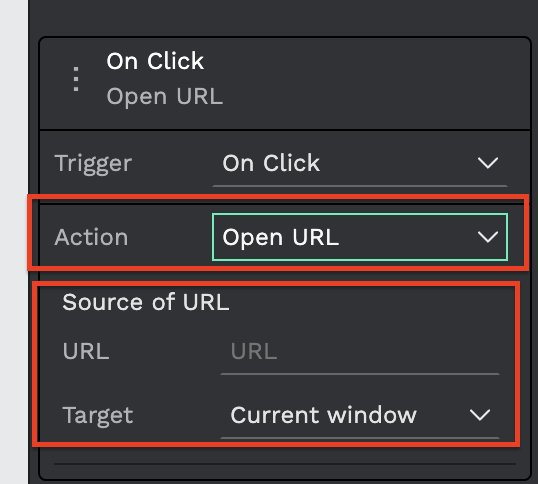Open the Trigger dropdown showing On Click
538x484 pixels.
coord(360,164)
